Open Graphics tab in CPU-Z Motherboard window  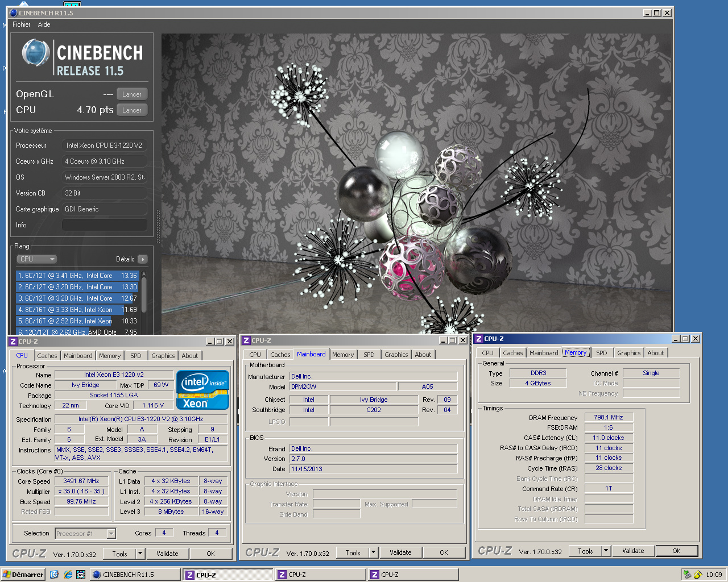(x=396, y=355)
